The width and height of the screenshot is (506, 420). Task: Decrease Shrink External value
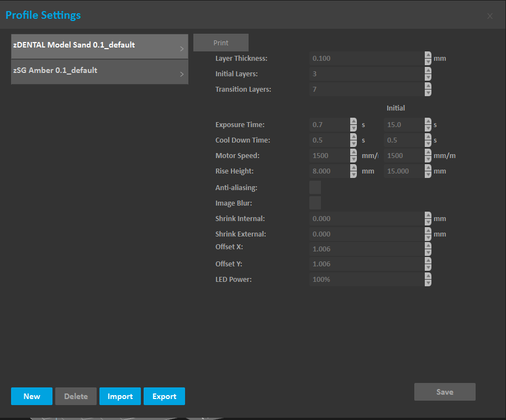pyautogui.click(x=428, y=238)
